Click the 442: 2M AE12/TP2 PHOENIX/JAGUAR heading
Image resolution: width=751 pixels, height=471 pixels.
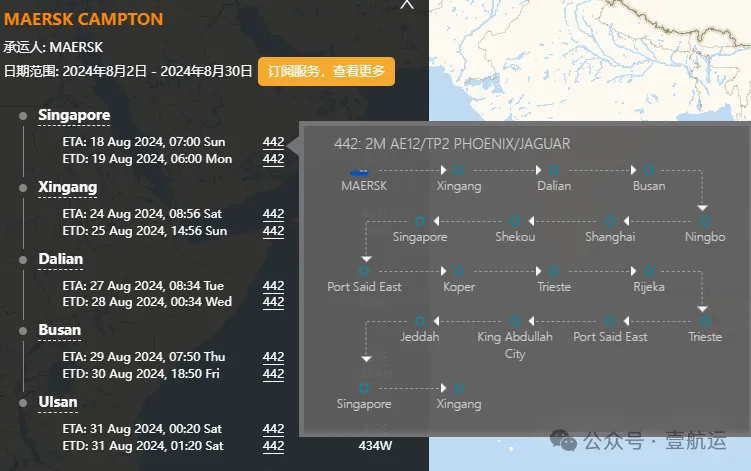[x=452, y=144]
